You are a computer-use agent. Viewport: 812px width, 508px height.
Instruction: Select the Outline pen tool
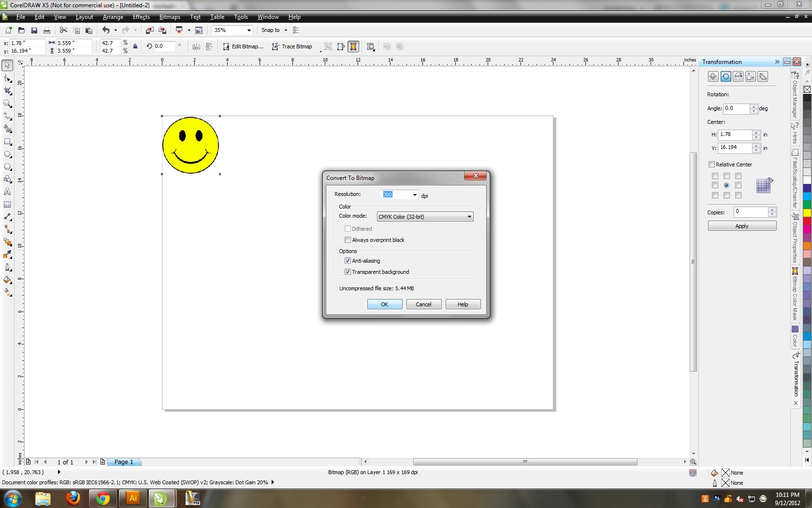pyautogui.click(x=7, y=268)
